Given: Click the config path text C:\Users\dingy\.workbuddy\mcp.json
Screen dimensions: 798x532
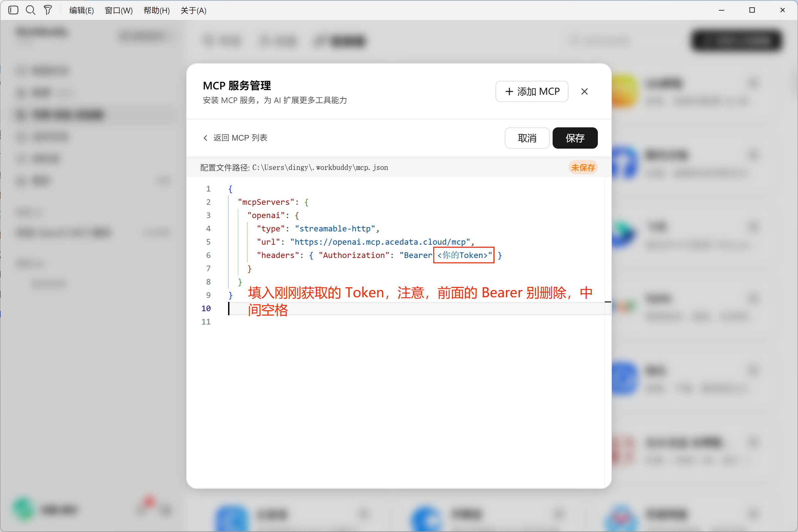Looking at the screenshot, I should click(x=320, y=168).
